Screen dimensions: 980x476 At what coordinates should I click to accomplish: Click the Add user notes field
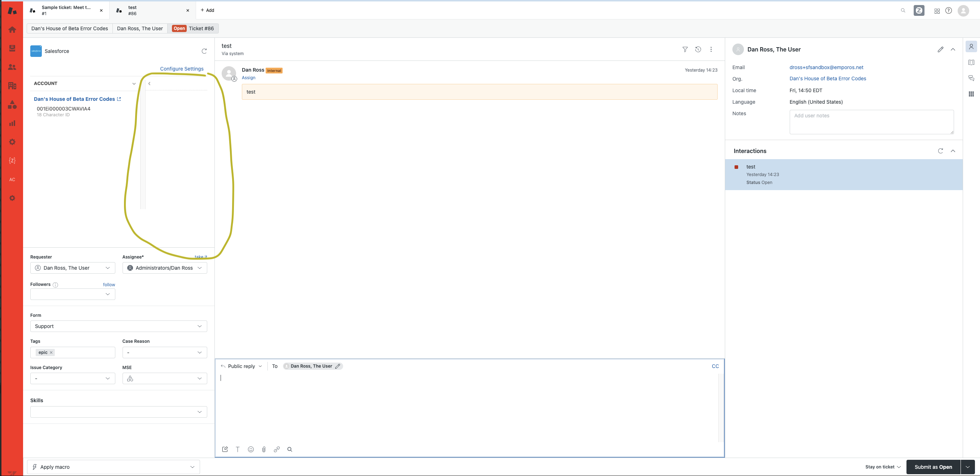[871, 122]
